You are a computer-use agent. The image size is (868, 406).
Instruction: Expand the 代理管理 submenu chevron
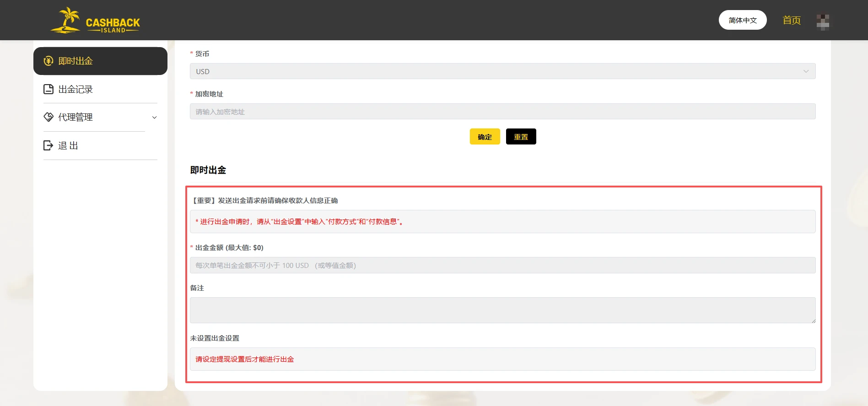click(154, 118)
